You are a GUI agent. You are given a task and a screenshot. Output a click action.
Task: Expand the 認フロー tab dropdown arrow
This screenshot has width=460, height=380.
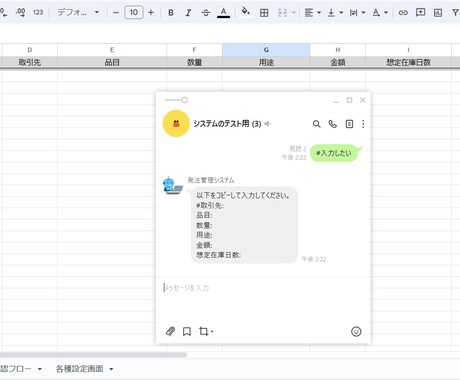40,369
